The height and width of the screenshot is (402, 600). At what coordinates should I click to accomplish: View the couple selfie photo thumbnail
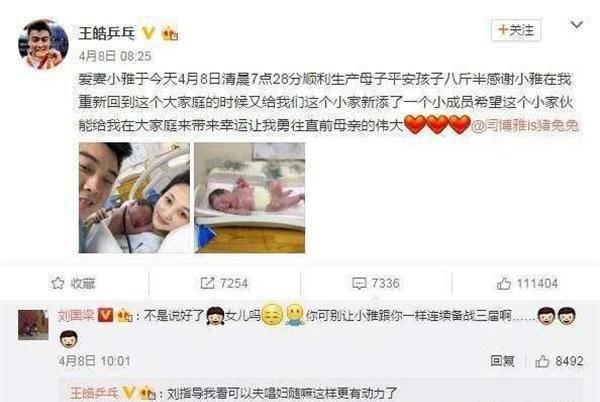[x=134, y=198]
